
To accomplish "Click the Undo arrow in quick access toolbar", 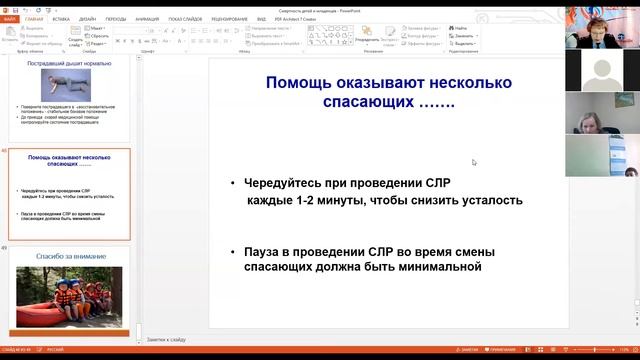I will (26, 10).
